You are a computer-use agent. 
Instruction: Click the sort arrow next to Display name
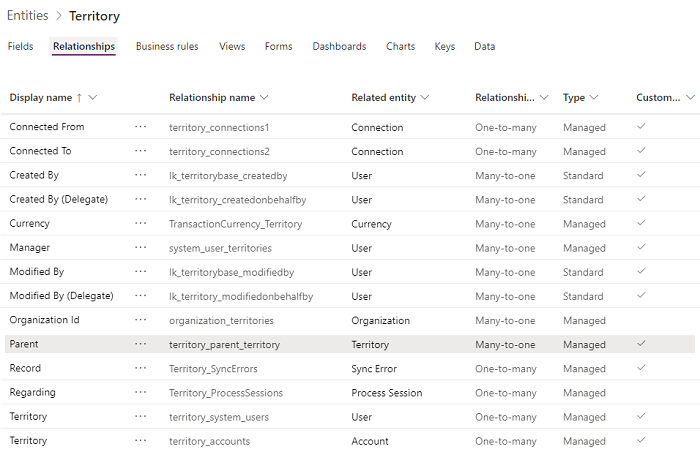(x=80, y=98)
